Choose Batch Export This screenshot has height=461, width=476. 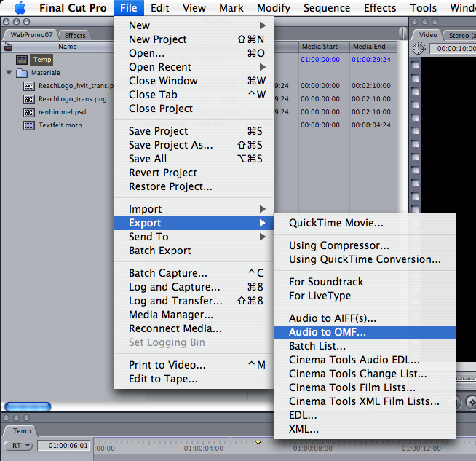tap(194, 251)
